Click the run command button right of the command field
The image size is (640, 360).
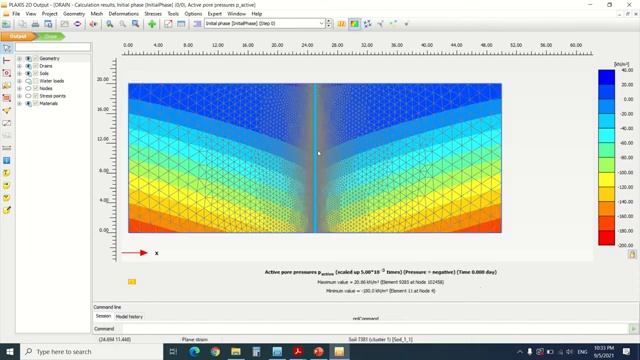tap(633, 329)
